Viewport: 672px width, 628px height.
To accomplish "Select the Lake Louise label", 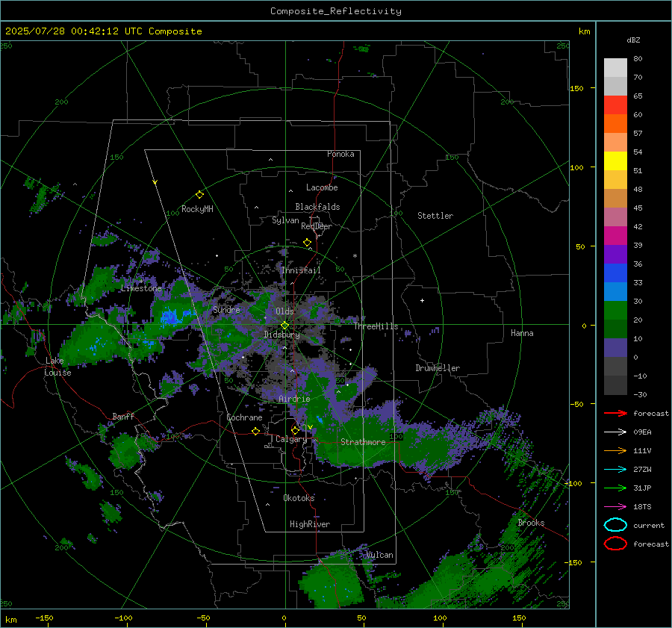I will (x=57, y=367).
